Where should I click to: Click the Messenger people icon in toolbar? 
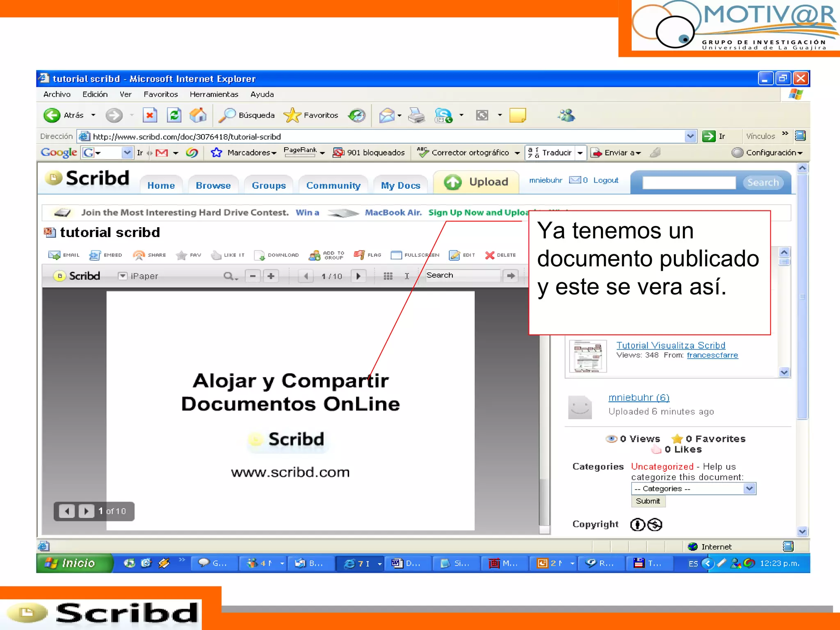tap(567, 115)
